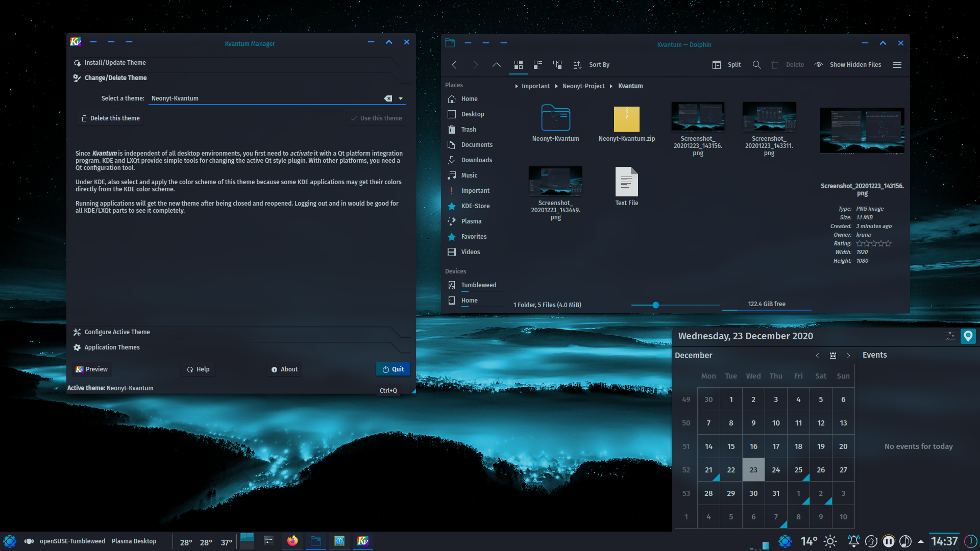Screen dimensions: 980x551
Task: Click Neonyt-Project in the breadcrumb path
Action: coord(583,86)
